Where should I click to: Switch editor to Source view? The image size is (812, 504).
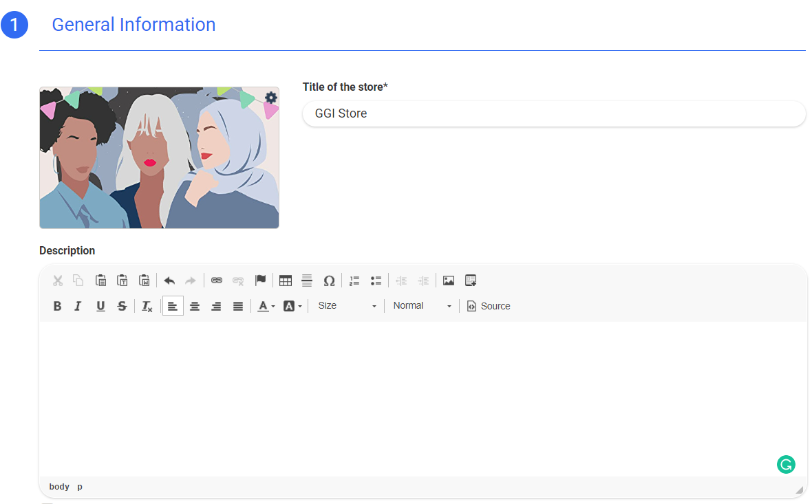(x=489, y=307)
